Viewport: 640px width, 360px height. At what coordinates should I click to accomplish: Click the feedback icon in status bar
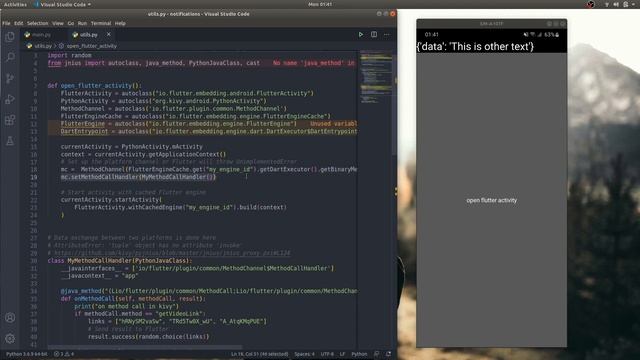[x=376, y=354]
